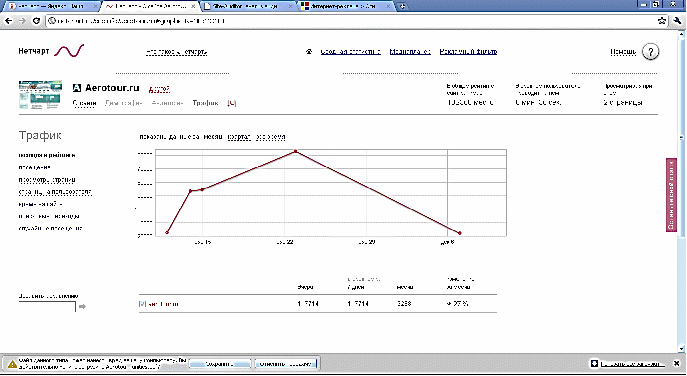Click in the add-site input field

click(47, 307)
